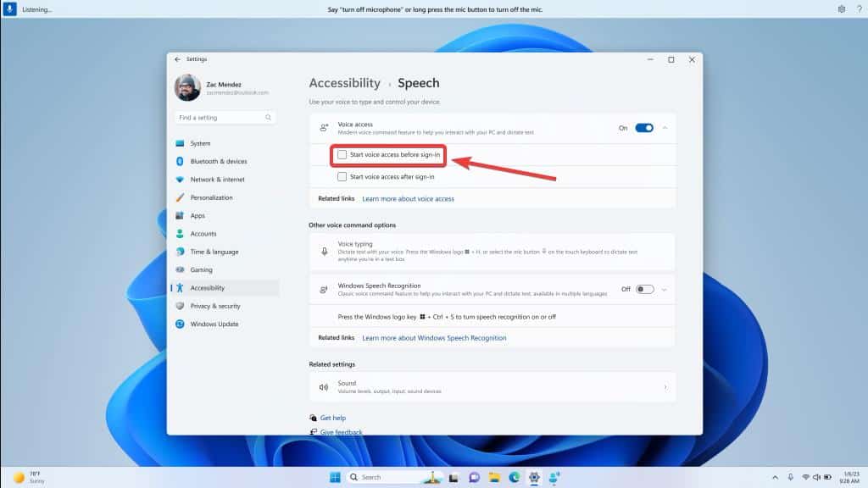
Task: Click the Voice access person icon
Action: 324,128
